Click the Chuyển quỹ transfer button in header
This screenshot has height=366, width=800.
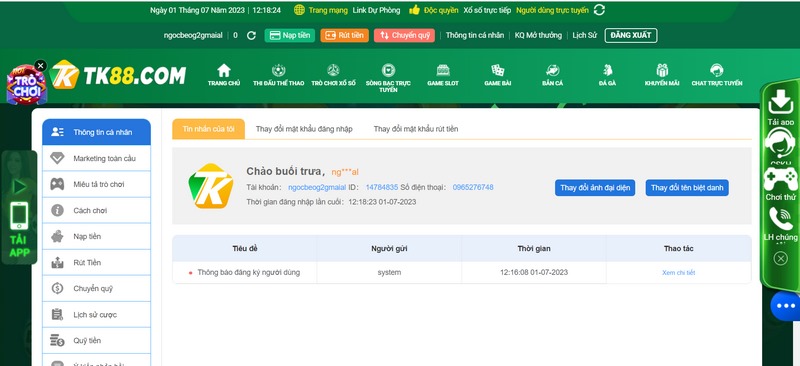(404, 35)
